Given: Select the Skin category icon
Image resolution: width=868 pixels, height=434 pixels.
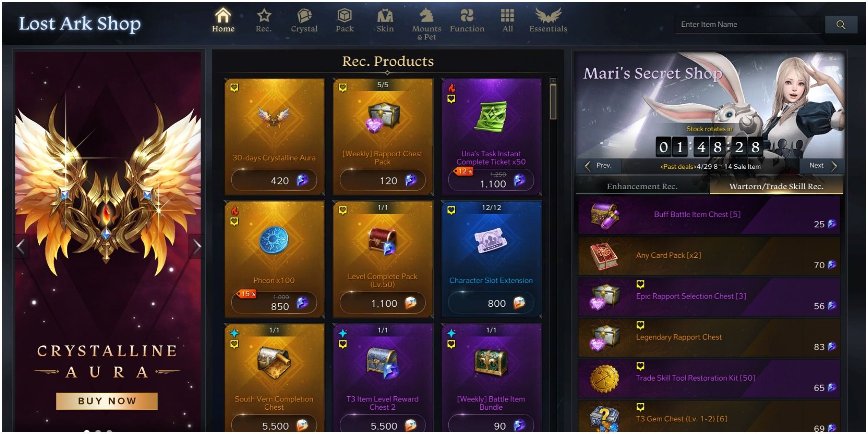Looking at the screenshot, I should tap(385, 16).
